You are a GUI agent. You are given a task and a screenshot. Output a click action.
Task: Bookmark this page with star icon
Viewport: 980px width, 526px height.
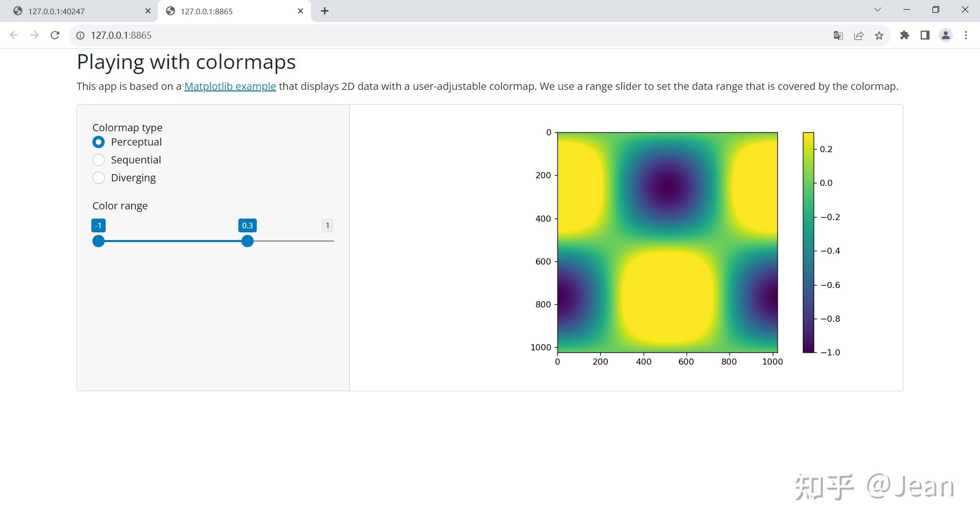pyautogui.click(x=879, y=35)
